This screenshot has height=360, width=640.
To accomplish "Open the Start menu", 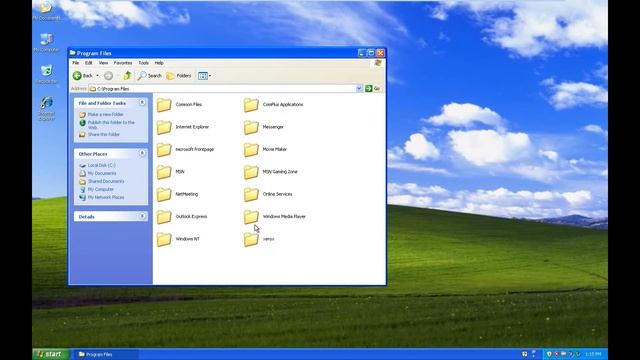I will click(x=50, y=354).
